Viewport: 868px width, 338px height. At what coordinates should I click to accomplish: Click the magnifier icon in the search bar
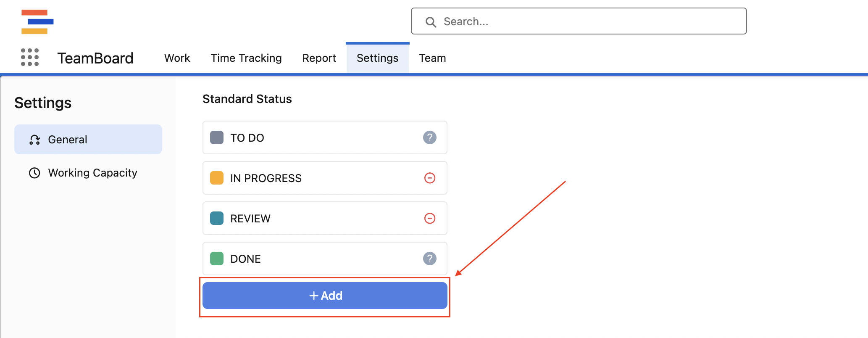tap(431, 21)
